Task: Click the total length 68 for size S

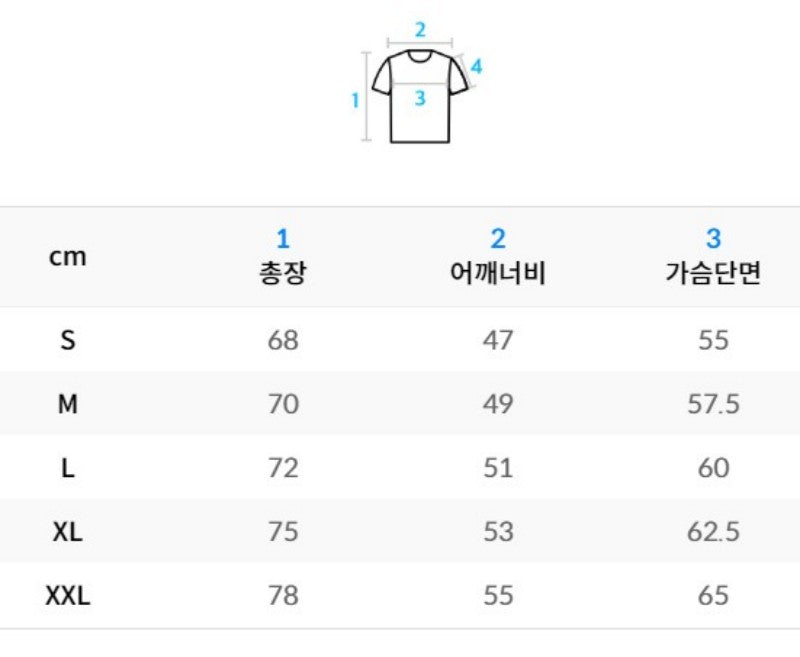Action: [x=283, y=340]
